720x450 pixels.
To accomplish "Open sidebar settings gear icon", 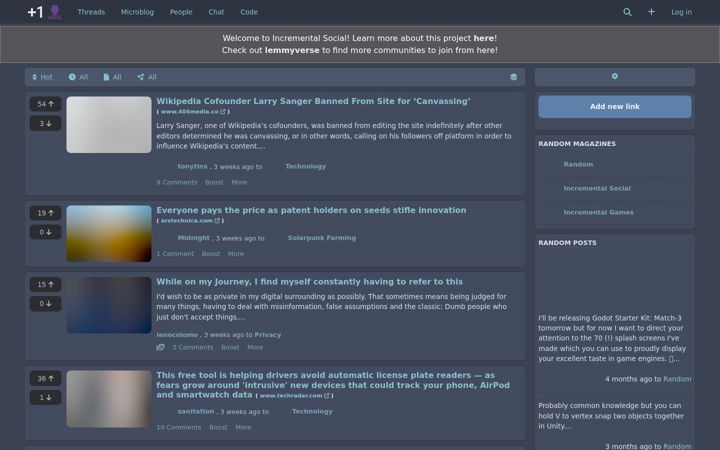I will (615, 76).
